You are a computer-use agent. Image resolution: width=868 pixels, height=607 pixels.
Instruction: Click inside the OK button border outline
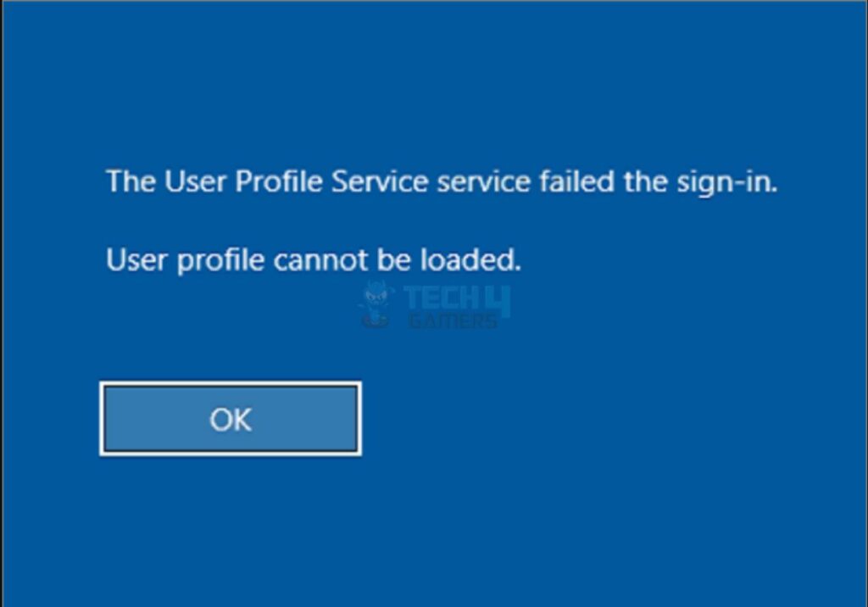click(230, 419)
